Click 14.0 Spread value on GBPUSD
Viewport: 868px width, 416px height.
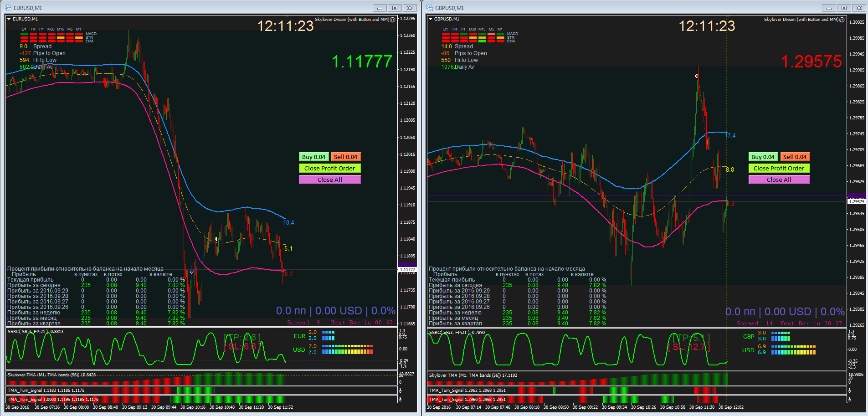[x=447, y=46]
